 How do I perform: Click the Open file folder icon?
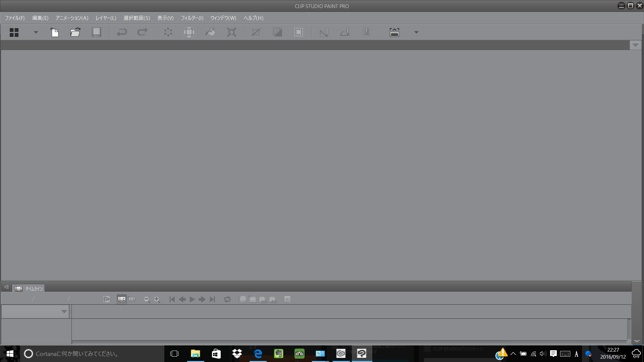click(x=75, y=32)
